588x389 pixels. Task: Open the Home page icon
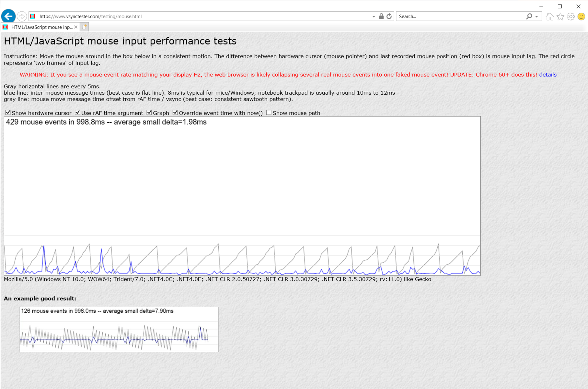pos(549,17)
